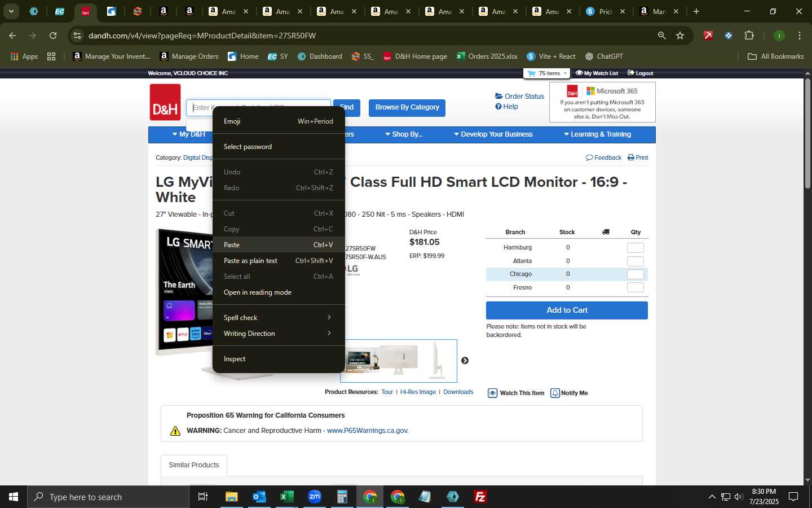
Task: Bookmark this page with the star
Action: point(680,36)
